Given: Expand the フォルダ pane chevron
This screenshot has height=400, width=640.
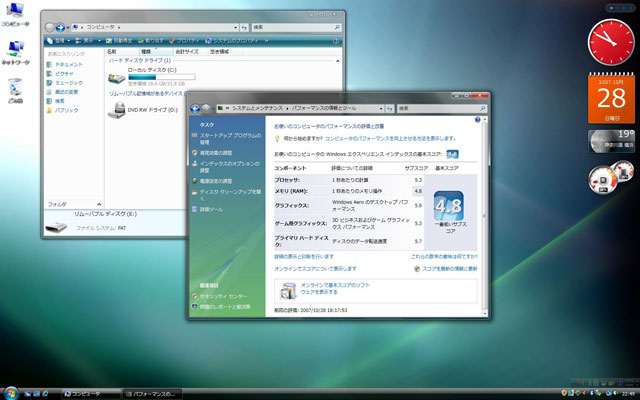Looking at the screenshot, I should click(x=99, y=204).
